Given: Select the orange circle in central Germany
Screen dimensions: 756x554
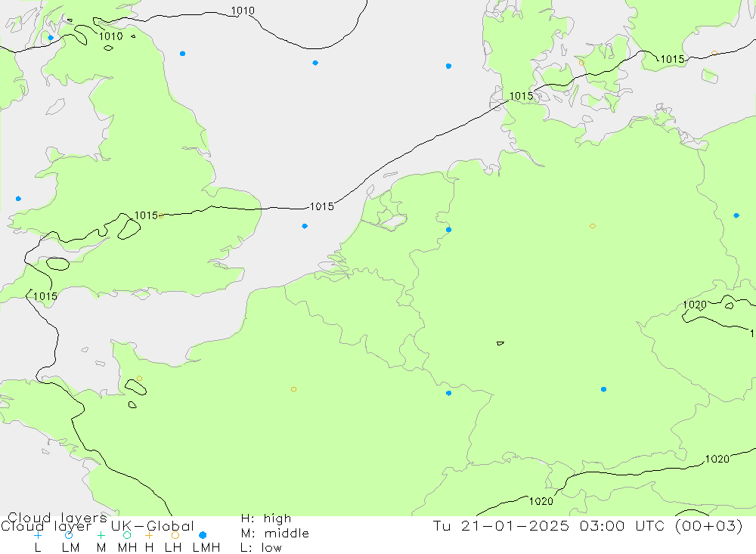Looking at the screenshot, I should pos(593,226).
